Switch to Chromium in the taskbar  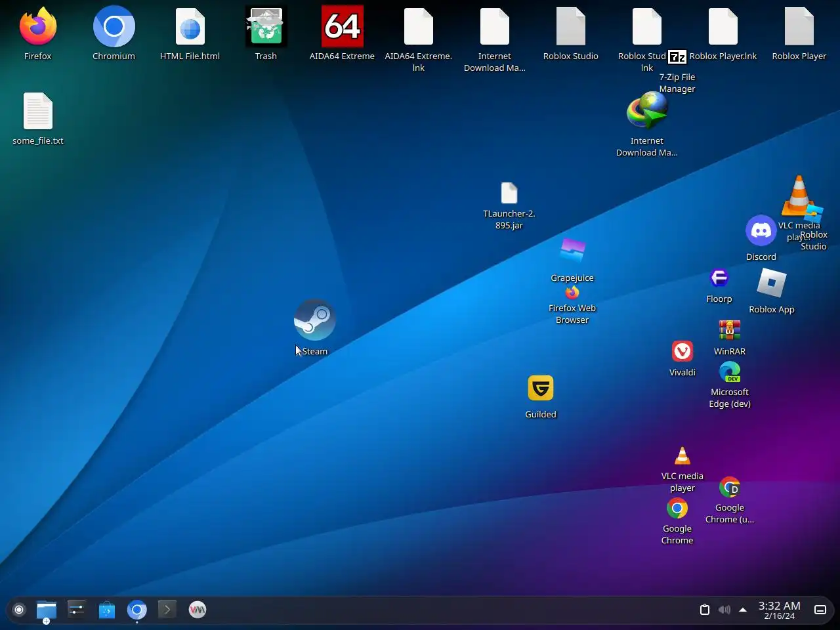pyautogui.click(x=137, y=610)
